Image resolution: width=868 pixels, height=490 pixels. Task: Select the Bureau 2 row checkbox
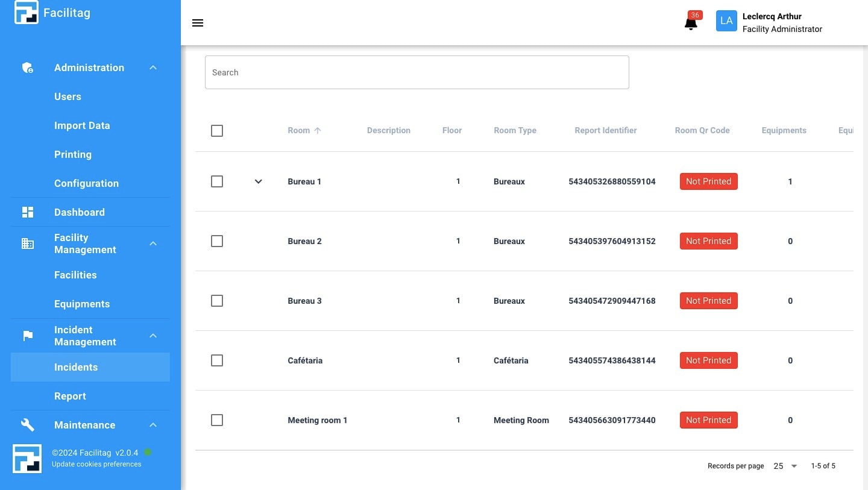217,241
